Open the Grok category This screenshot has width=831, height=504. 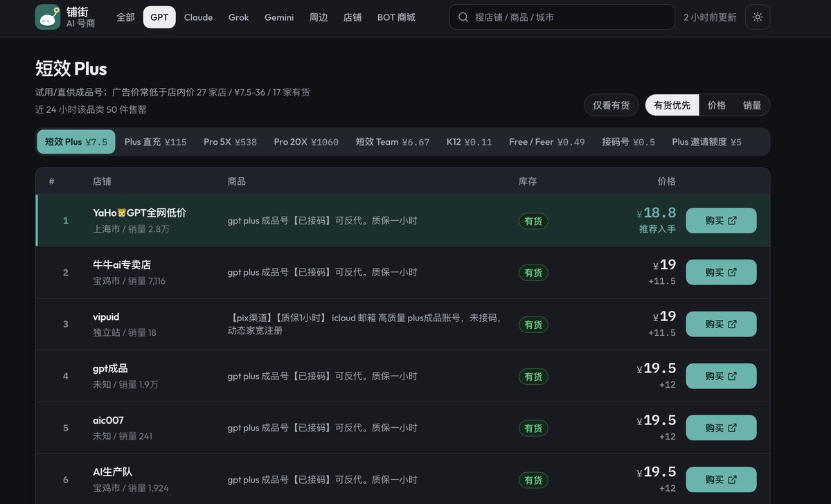coord(238,17)
